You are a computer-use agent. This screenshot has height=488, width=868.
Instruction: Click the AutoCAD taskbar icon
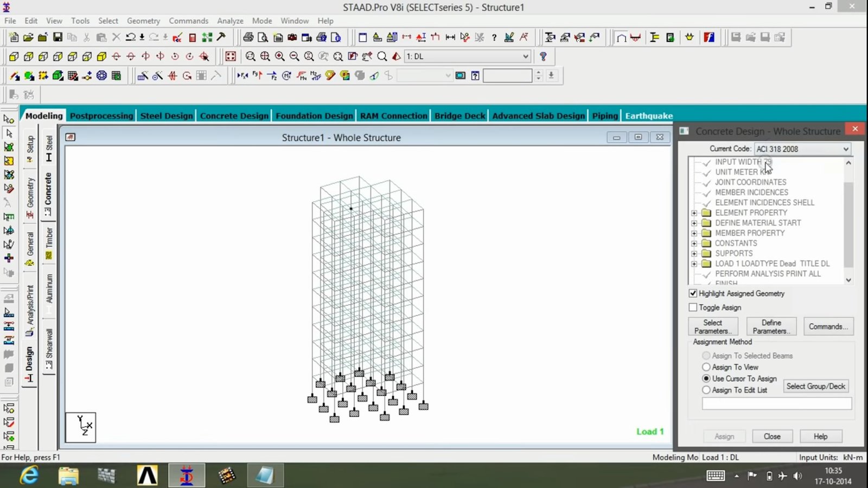[147, 476]
